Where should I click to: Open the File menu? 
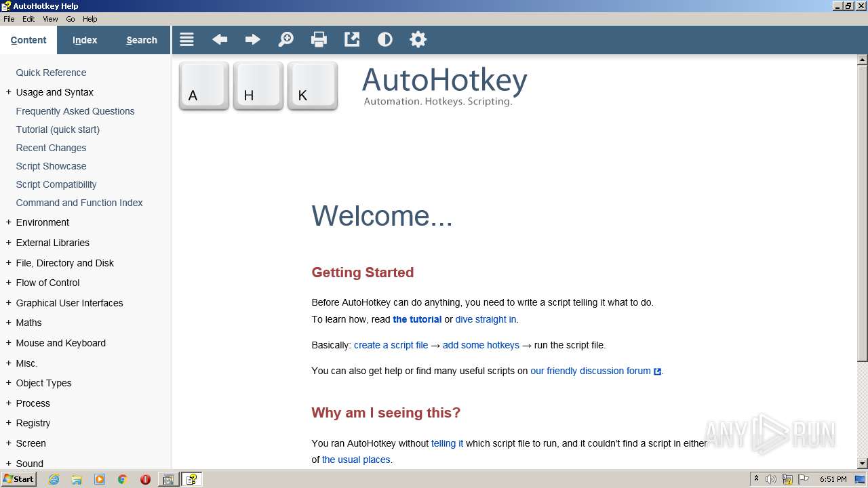(x=9, y=19)
